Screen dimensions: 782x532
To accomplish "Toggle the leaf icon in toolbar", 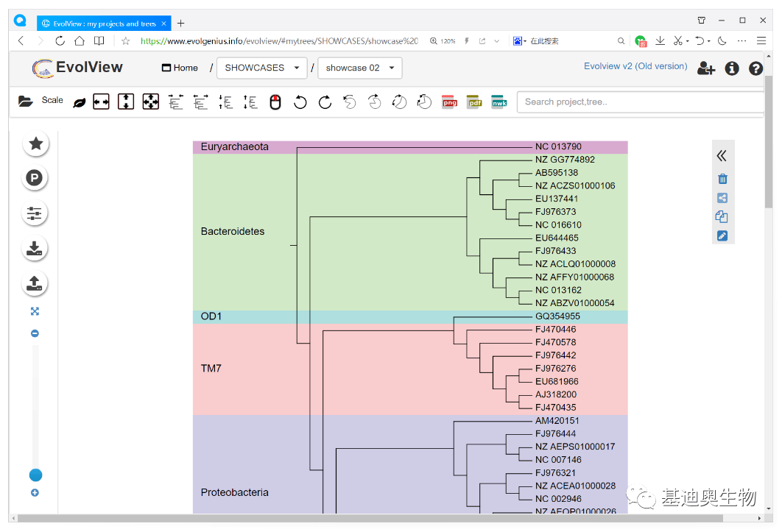I will click(x=79, y=103).
